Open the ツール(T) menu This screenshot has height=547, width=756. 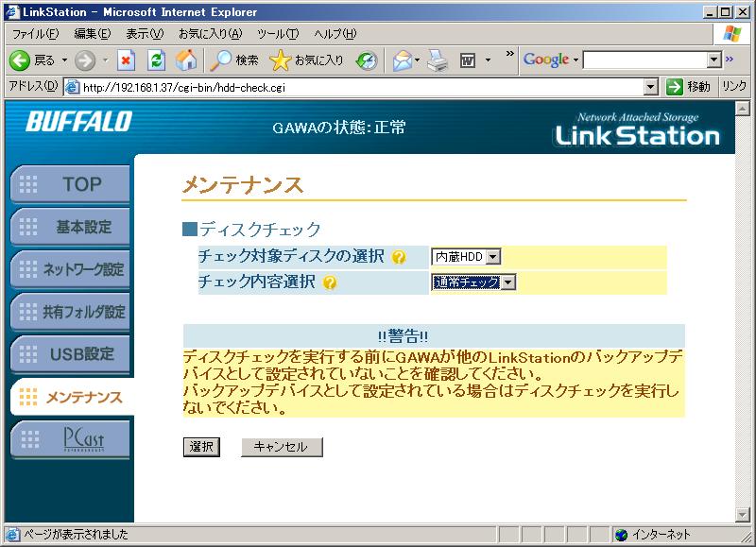click(x=278, y=34)
